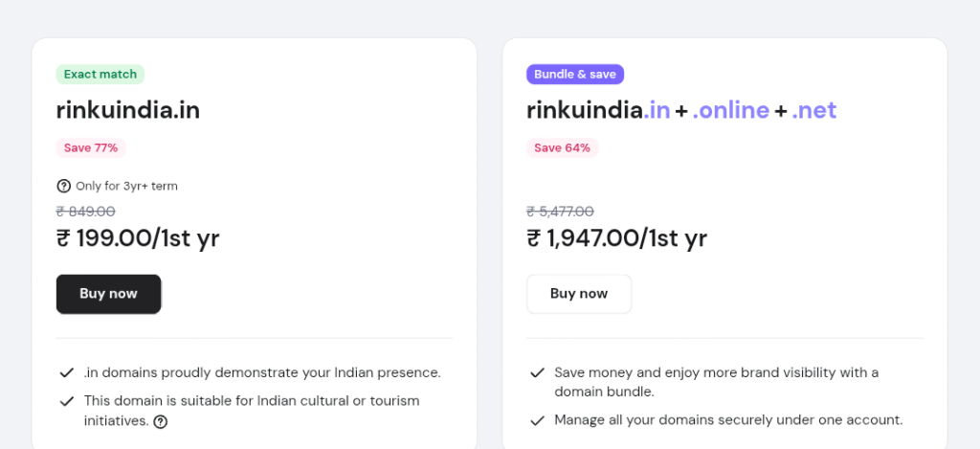Click the checkmark beside ".in domains proudly demonstrate"

coord(67,372)
